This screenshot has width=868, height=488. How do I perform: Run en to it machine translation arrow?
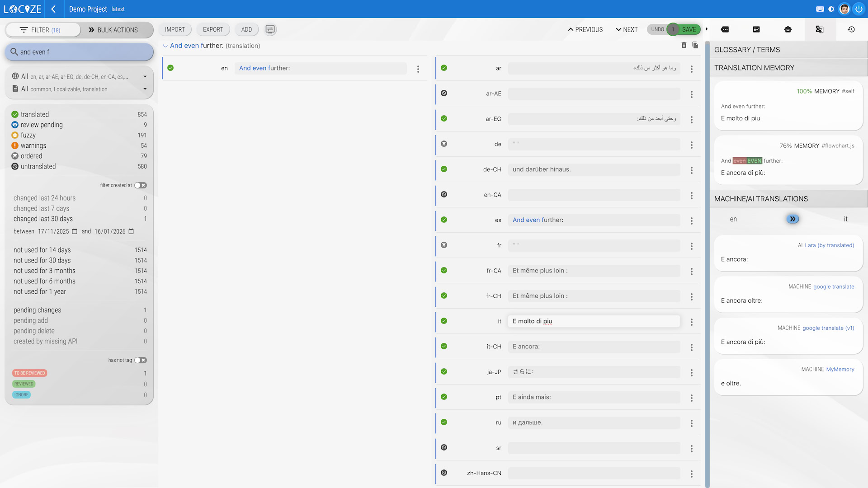[x=793, y=219]
